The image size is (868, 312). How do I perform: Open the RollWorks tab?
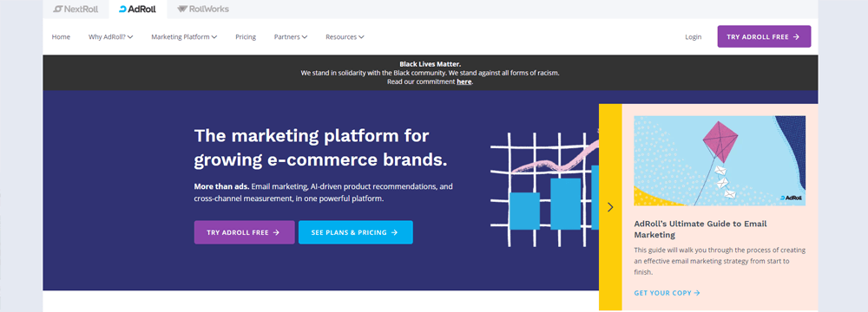click(x=202, y=9)
